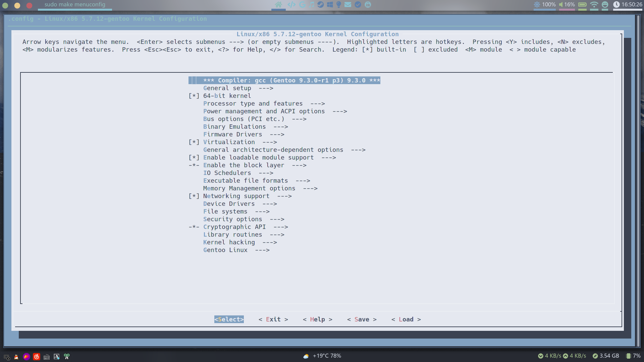The width and height of the screenshot is (644, 362).
Task: Click the green scissors clipboard tray icon
Action: [67, 357]
